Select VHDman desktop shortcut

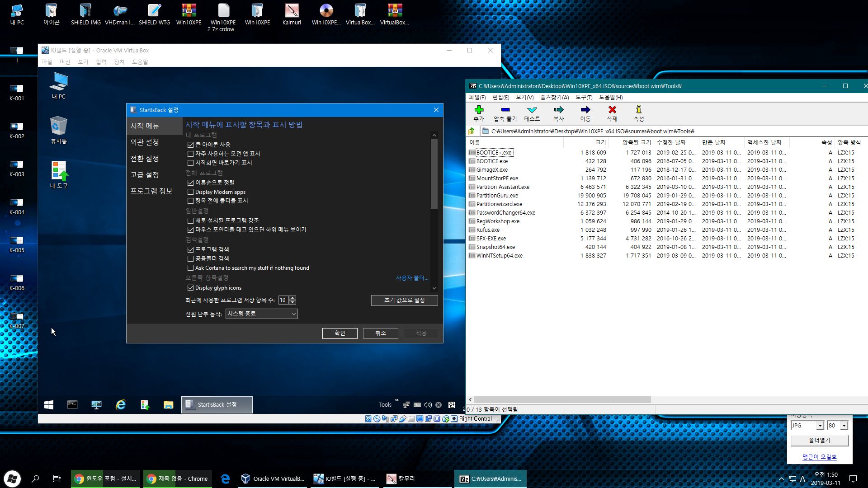[x=120, y=14]
